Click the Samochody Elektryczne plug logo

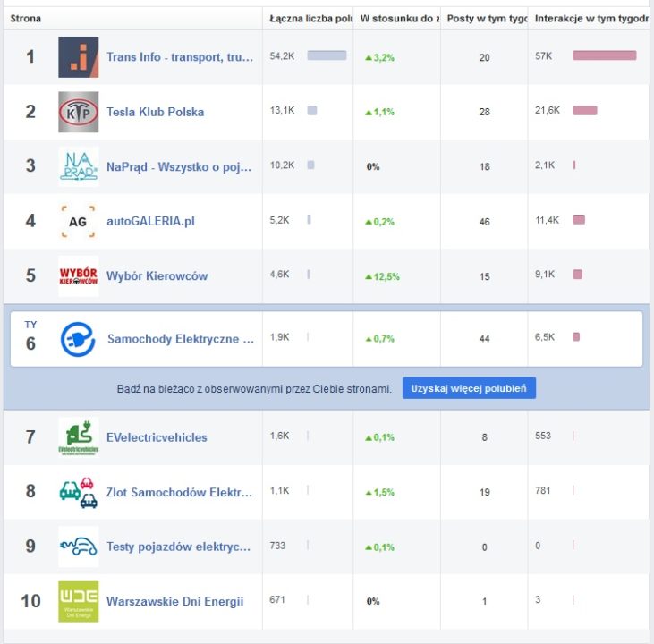coord(78,339)
